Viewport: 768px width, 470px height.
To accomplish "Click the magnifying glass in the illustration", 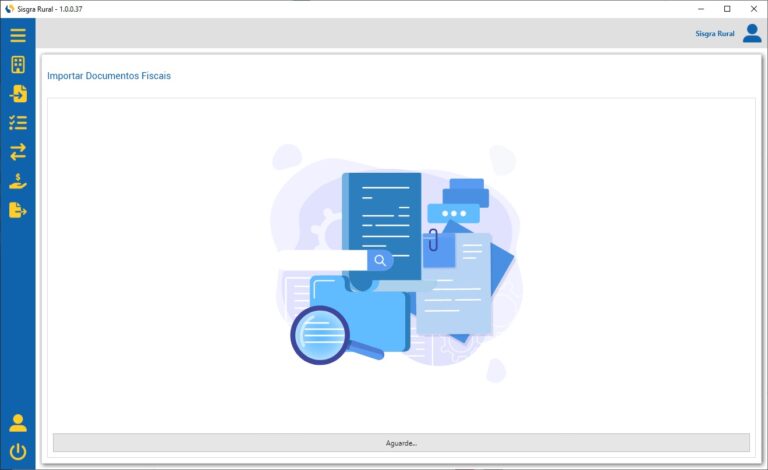I will click(x=322, y=333).
